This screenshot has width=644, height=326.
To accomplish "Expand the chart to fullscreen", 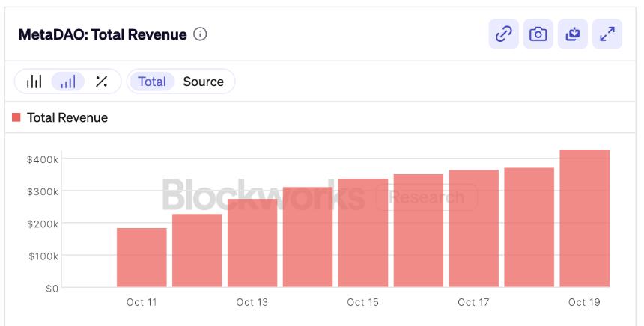I will pos(607,34).
